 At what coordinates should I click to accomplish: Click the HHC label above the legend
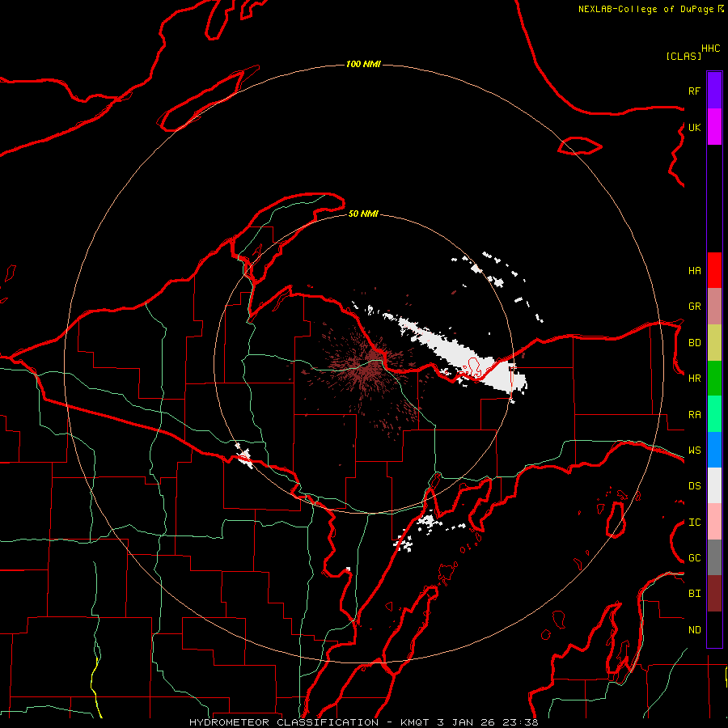[x=710, y=49]
